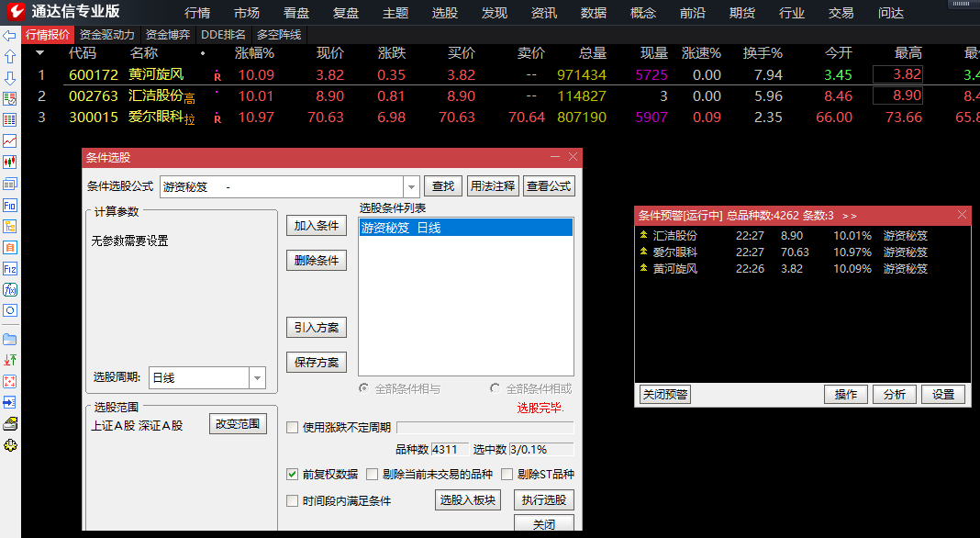Click the colored grid table icon

click(x=9, y=120)
